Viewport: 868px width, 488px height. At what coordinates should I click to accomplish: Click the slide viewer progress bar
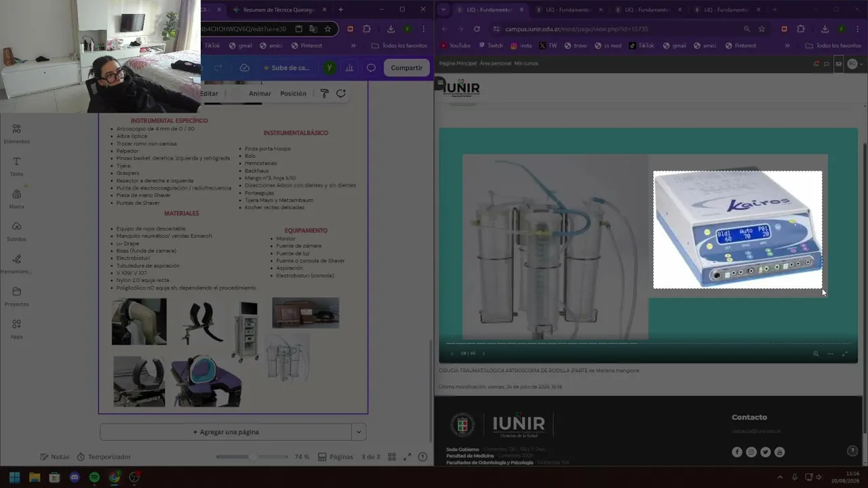click(x=648, y=344)
